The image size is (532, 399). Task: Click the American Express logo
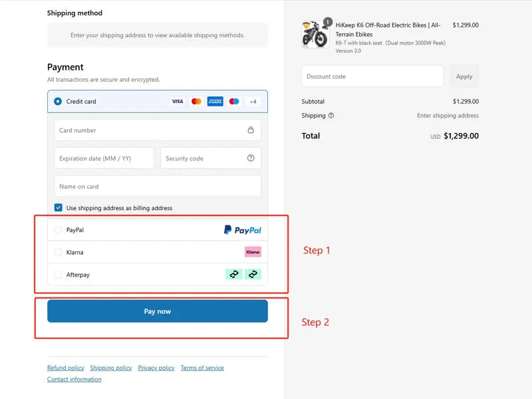[215, 102]
